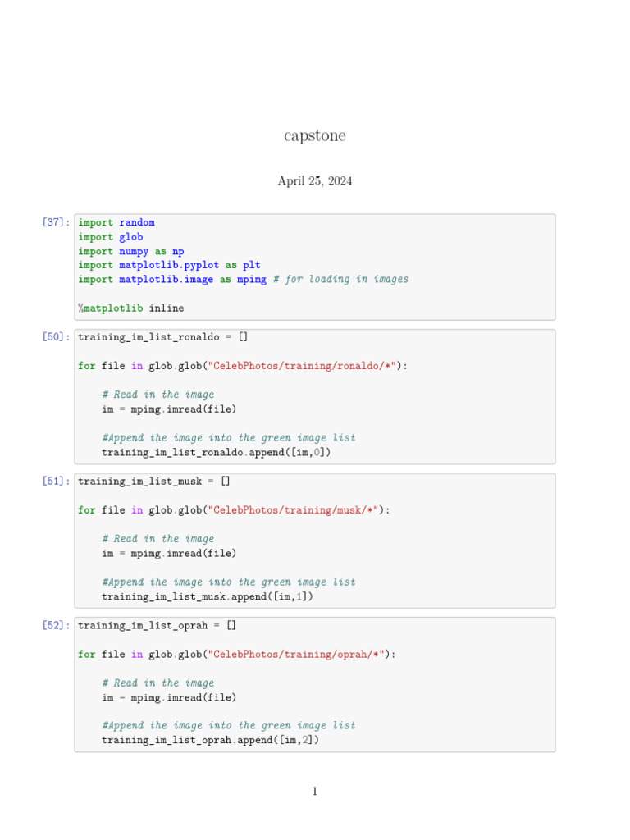Click the line "%matplotlib inline"
The width and height of the screenshot is (630, 840).
[x=131, y=308]
